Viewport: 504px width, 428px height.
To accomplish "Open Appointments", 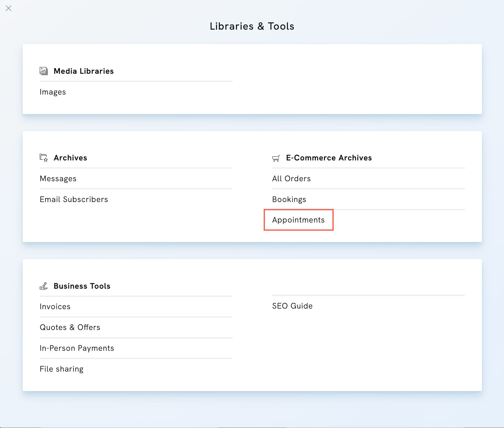I will click(x=298, y=220).
